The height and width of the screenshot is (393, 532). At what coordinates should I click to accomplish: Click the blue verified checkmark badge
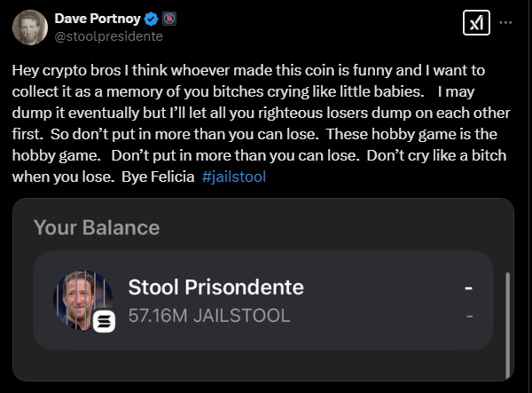click(153, 19)
